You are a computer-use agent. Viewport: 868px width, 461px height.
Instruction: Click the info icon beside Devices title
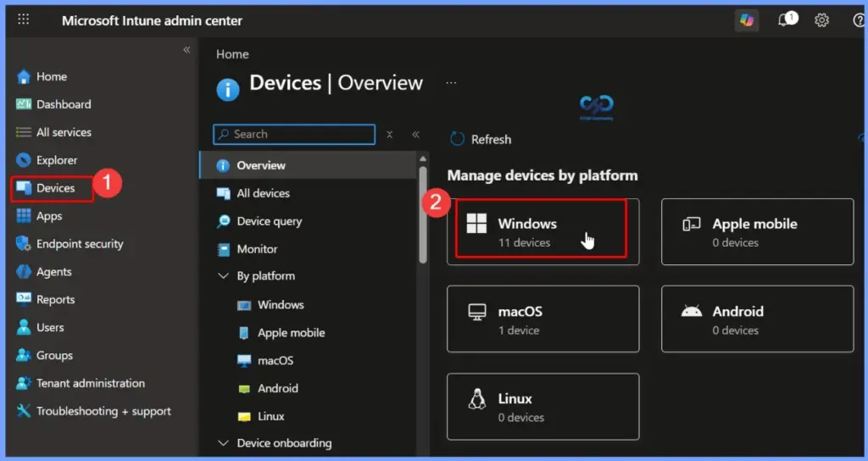click(x=227, y=90)
